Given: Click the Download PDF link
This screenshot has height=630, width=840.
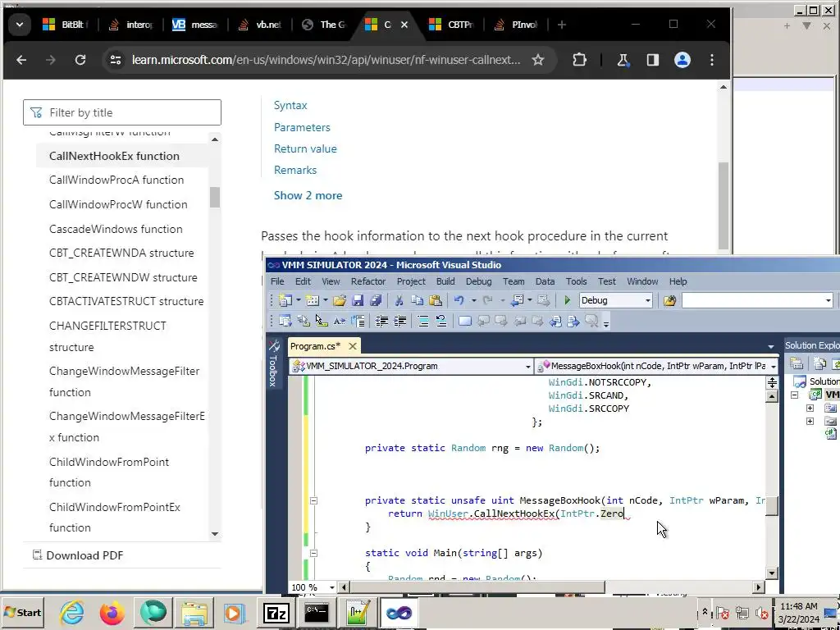Looking at the screenshot, I should click(x=78, y=555).
